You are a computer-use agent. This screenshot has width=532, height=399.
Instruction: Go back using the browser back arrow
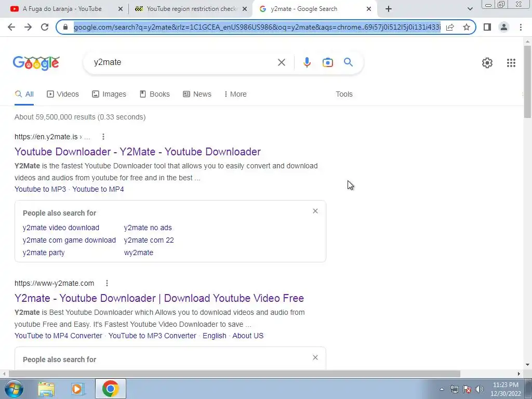point(11,27)
